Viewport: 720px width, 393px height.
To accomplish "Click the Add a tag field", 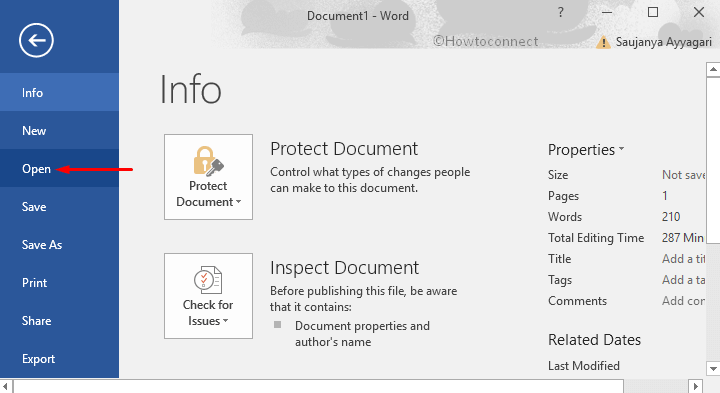I will pos(683,280).
